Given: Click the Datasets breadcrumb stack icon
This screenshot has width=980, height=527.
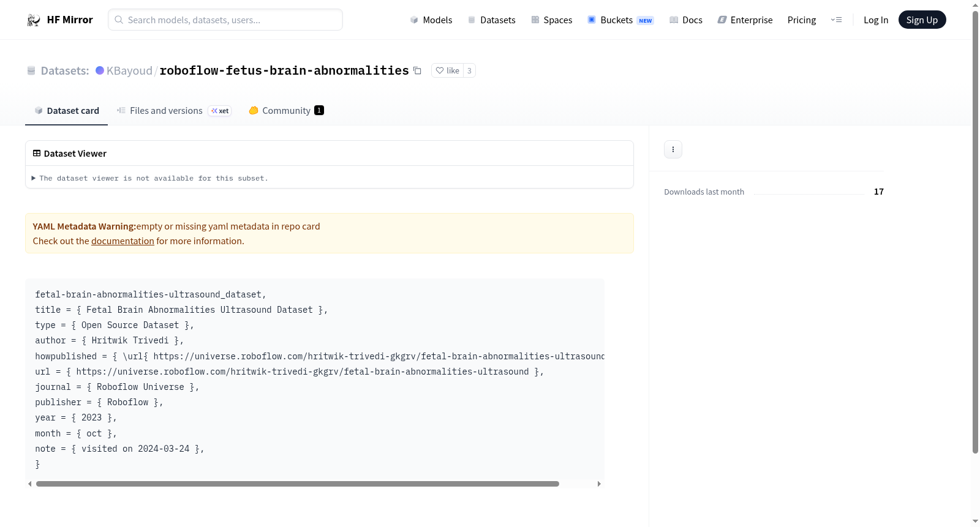Looking at the screenshot, I should click(31, 71).
